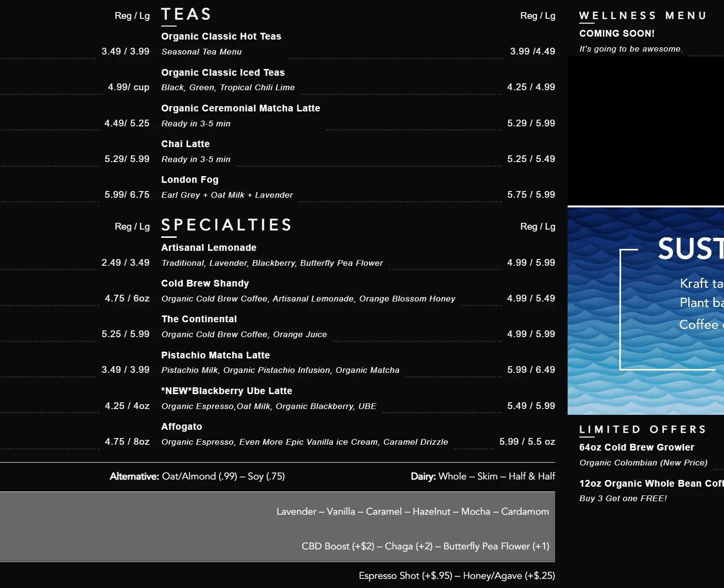Select the London Fog item
The image size is (724, 588).
pos(190,179)
